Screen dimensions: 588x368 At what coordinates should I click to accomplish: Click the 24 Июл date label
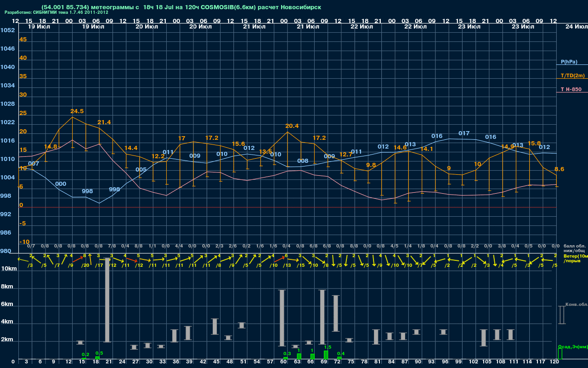(x=576, y=27)
